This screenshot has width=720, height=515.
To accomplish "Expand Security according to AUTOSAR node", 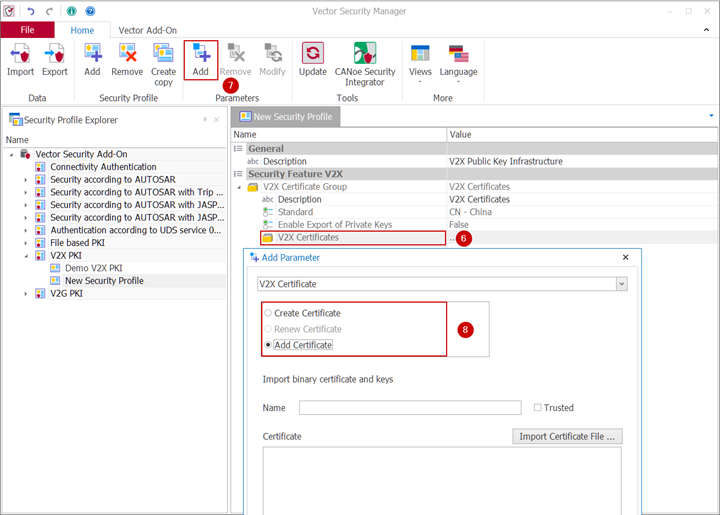I will (x=26, y=180).
